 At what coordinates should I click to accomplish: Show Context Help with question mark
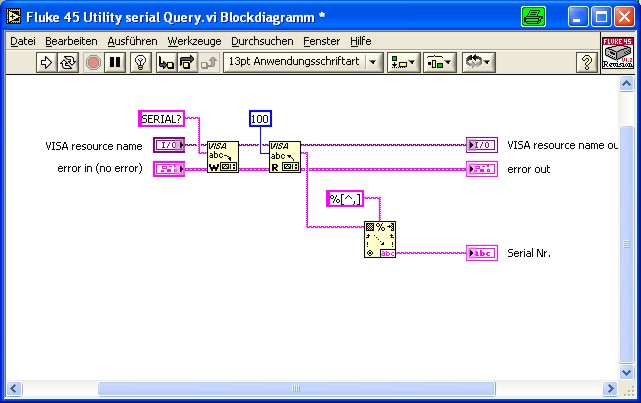pos(587,63)
